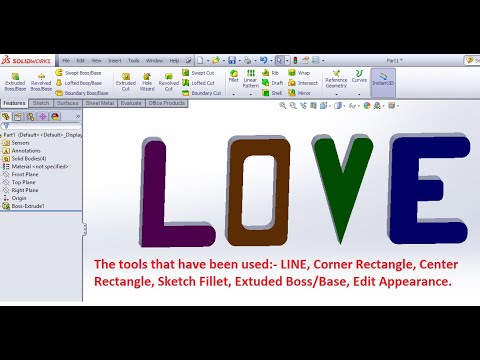The height and width of the screenshot is (360, 480).
Task: Expand the manager tabs chevron
Action: 78,116
